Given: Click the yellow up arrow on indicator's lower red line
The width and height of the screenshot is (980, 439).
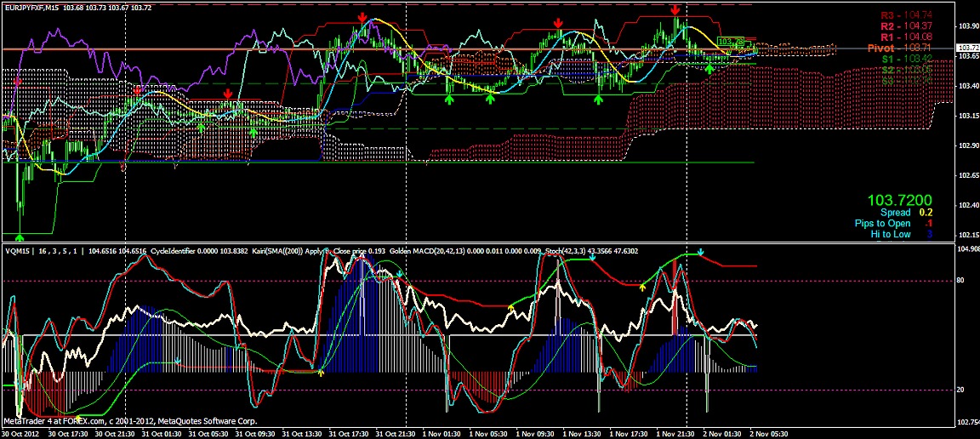Looking at the screenshot, I should pyautogui.click(x=321, y=372).
